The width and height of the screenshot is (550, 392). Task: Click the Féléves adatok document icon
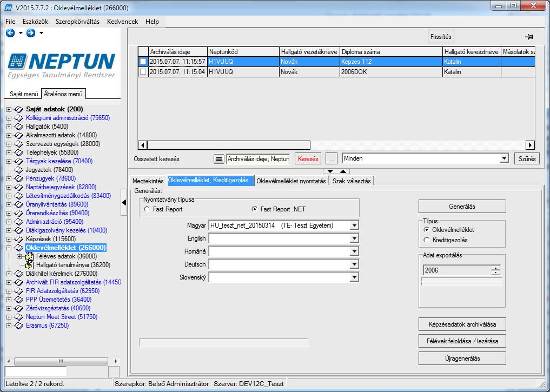point(29,257)
